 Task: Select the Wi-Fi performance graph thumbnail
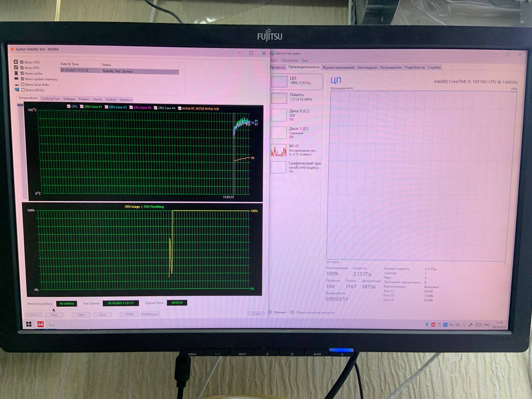278,150
